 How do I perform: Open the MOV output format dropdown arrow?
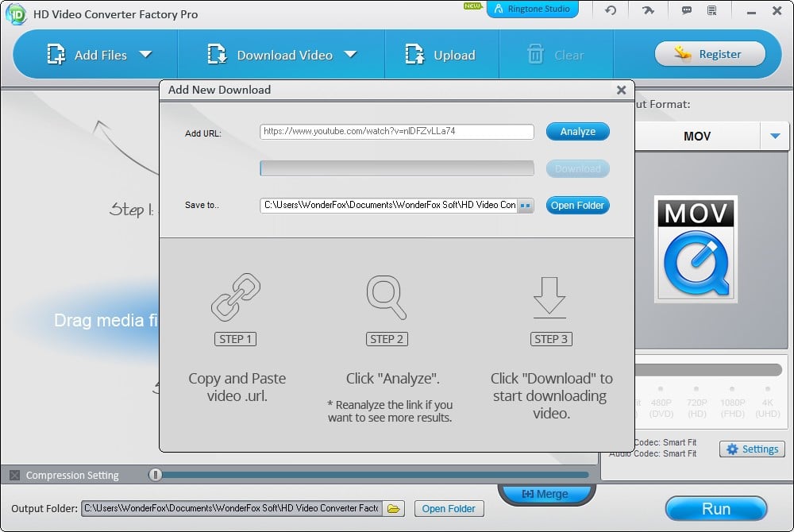coord(775,137)
